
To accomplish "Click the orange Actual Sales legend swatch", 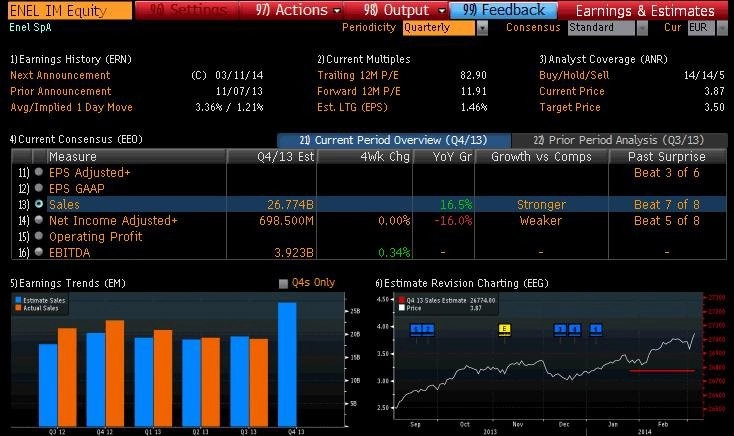I will click(18, 308).
